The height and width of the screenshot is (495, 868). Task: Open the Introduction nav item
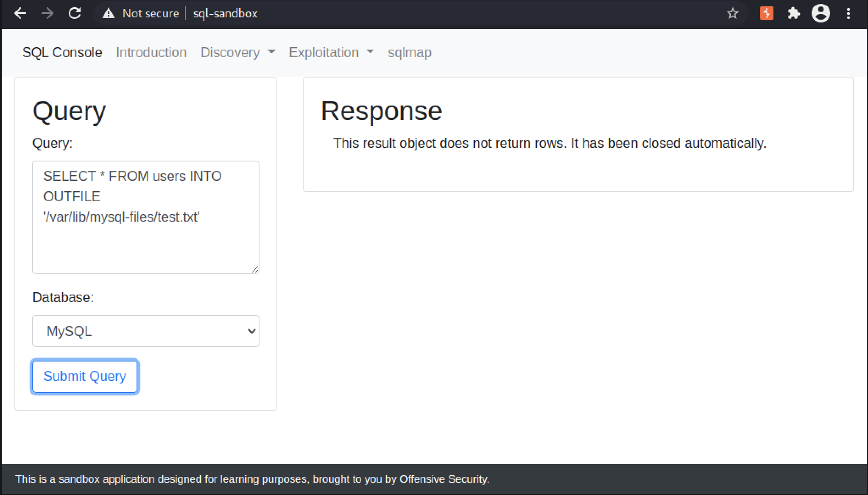click(x=151, y=53)
